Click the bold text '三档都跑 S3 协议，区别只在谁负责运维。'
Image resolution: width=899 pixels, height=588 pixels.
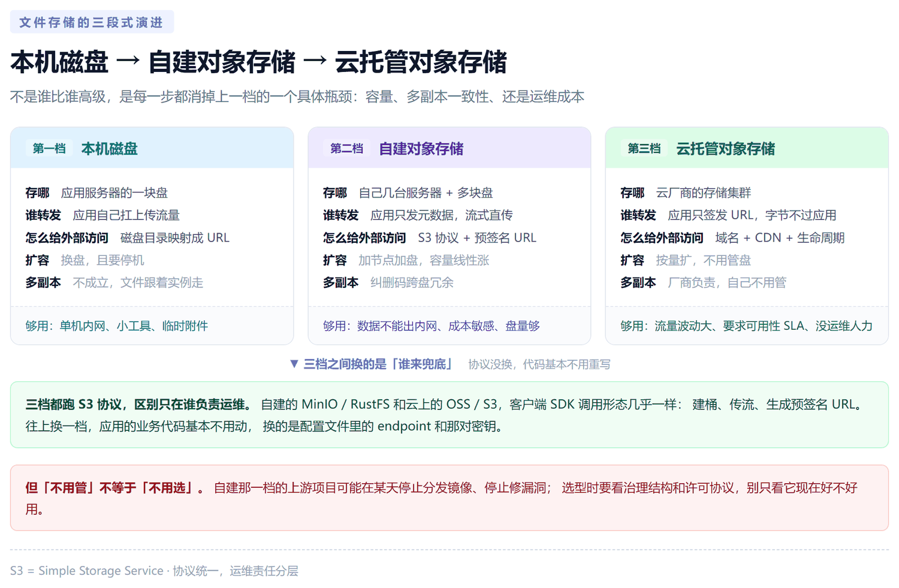[x=140, y=405]
